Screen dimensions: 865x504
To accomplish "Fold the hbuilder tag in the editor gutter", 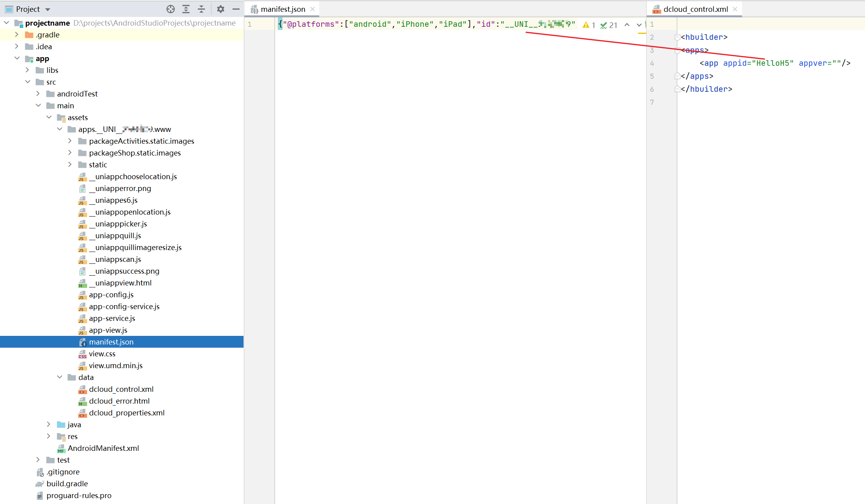I will pyautogui.click(x=677, y=37).
